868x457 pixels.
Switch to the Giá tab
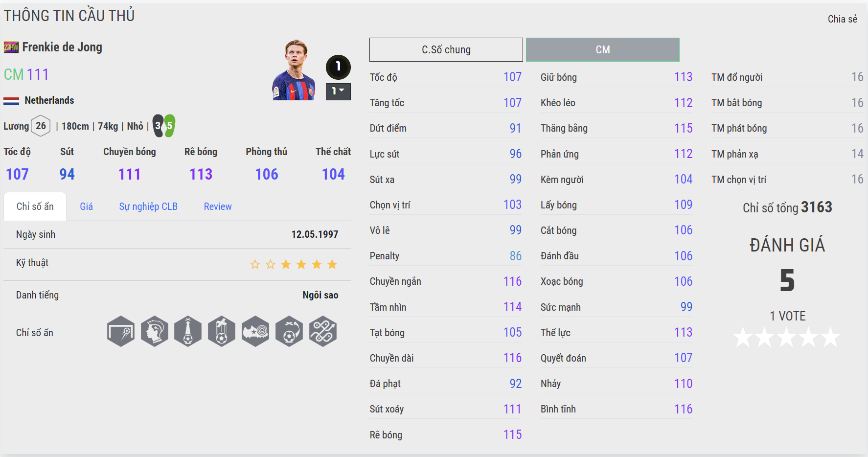pos(87,206)
